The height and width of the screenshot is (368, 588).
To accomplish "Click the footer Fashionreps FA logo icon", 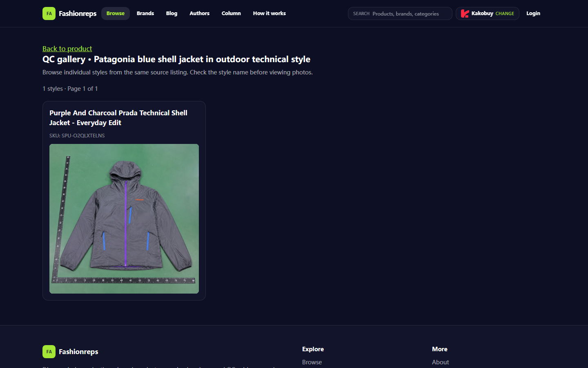I will [49, 352].
